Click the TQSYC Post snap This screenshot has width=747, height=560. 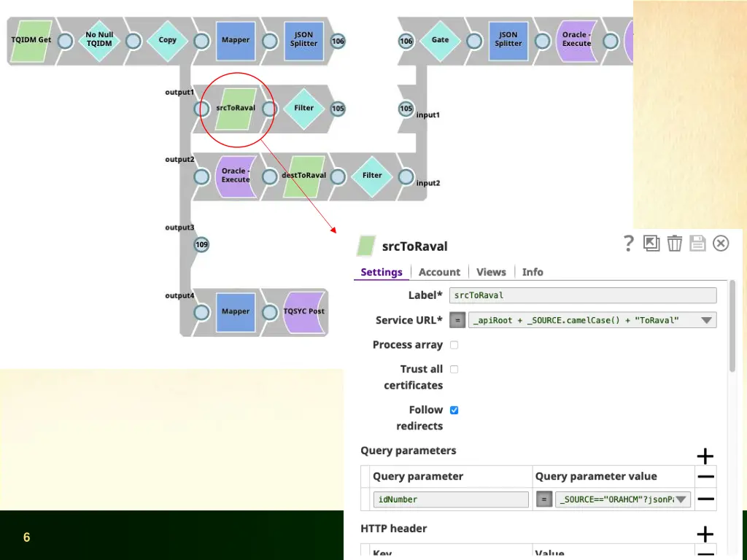(304, 312)
